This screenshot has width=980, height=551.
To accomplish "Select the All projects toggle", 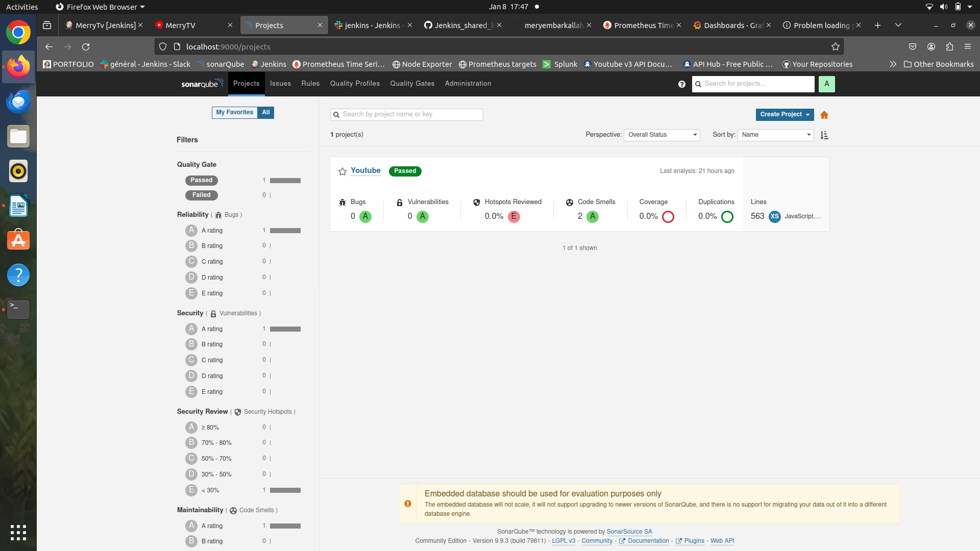I will 266,112.
